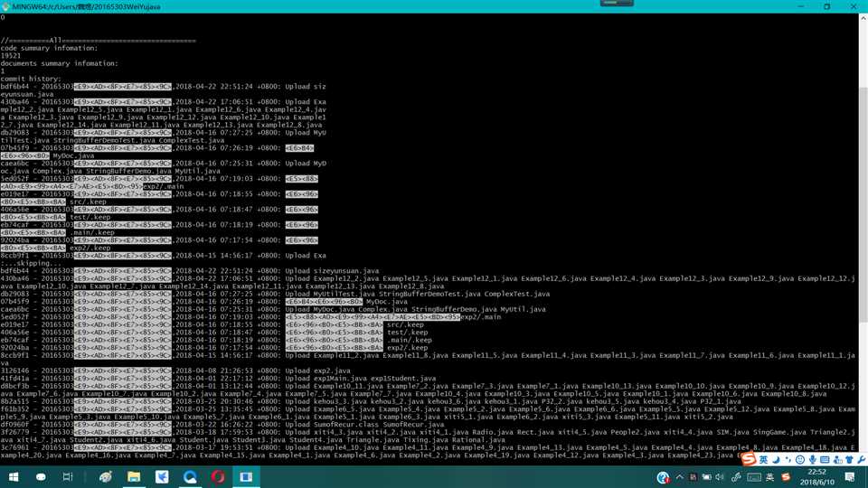868x488 pixels.
Task: Select the active MINGW64 terminal taskbar icon
Action: 246,476
